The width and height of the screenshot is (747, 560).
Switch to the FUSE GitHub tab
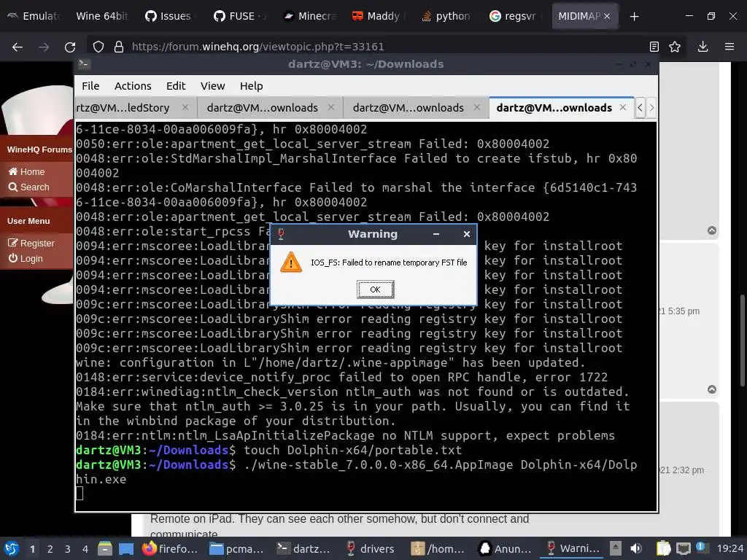[241, 16]
